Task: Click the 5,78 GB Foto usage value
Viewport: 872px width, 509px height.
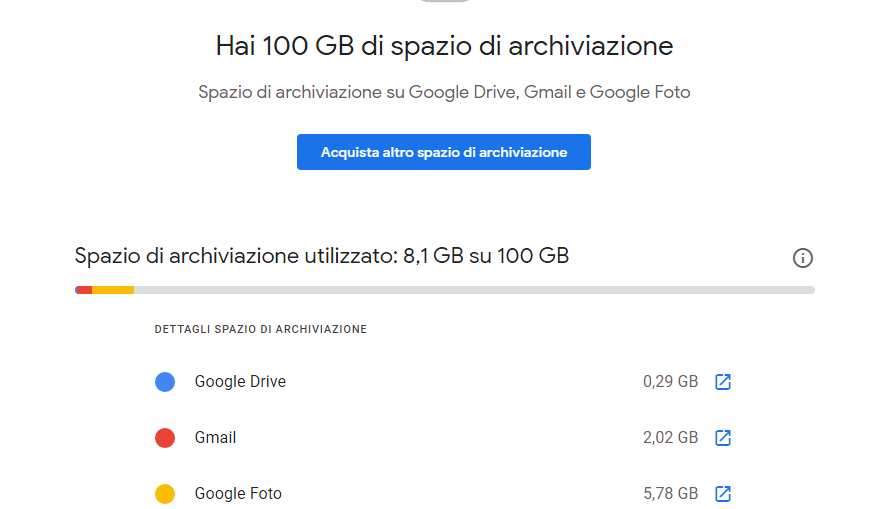Action: pos(670,493)
